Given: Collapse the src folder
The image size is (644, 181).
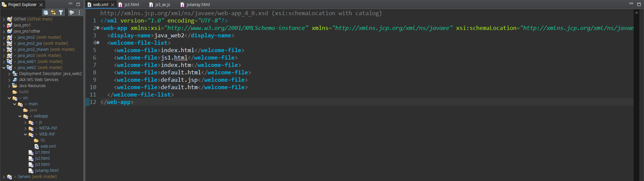Looking at the screenshot, I should click(9, 98).
